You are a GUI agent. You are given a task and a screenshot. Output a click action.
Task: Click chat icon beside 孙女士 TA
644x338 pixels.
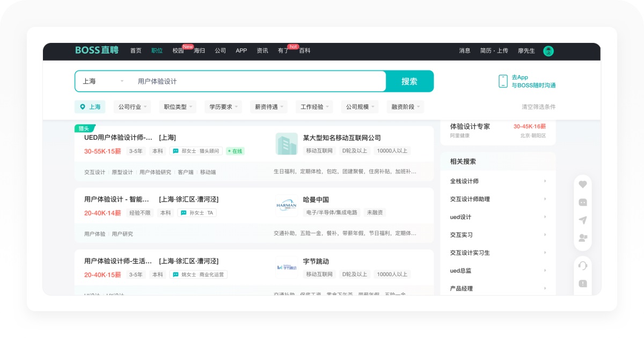pos(184,213)
